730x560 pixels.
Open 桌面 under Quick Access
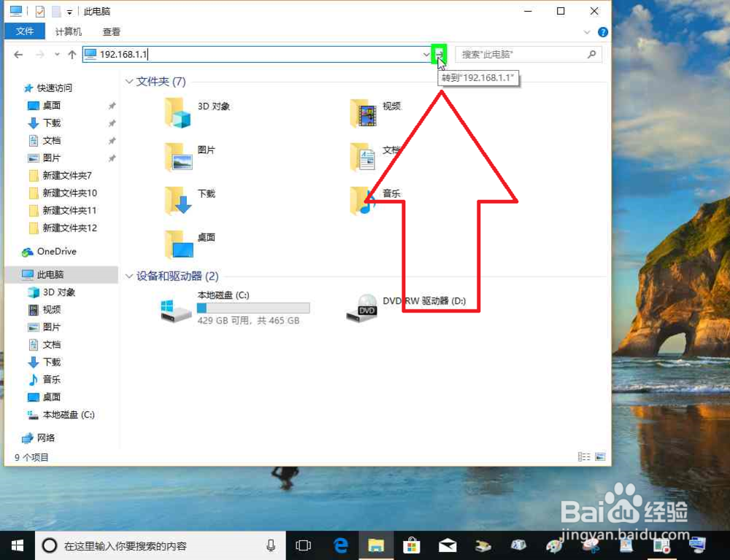[x=52, y=106]
